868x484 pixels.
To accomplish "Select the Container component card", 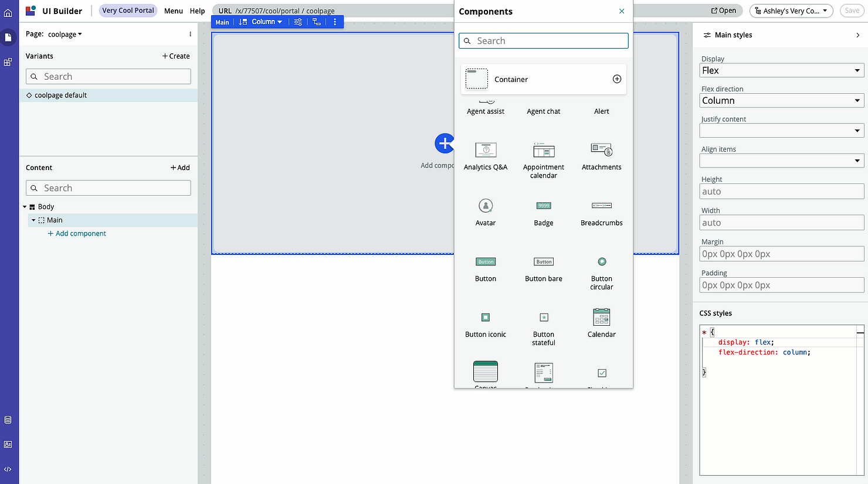I will pyautogui.click(x=544, y=79).
